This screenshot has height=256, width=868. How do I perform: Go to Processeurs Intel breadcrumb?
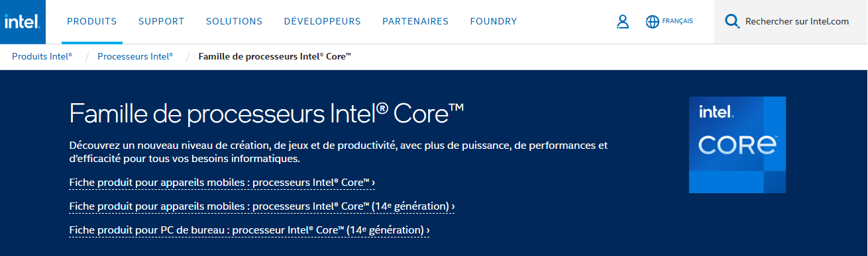(135, 56)
